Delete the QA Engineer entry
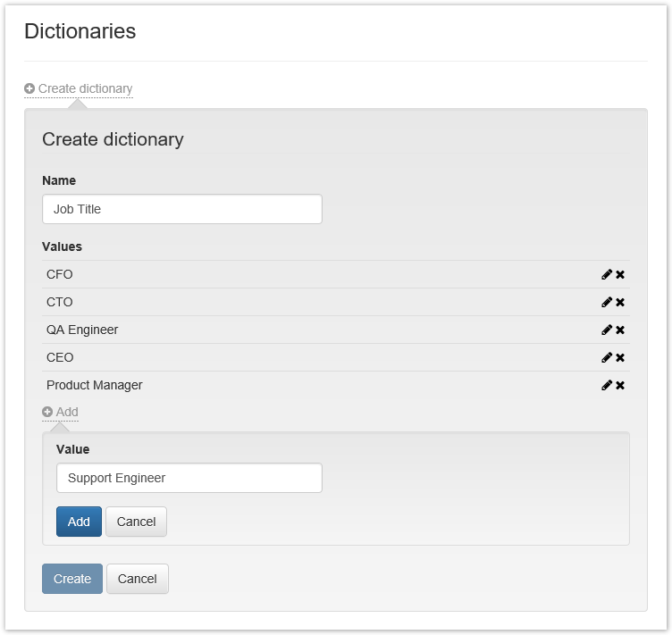This screenshot has width=672, height=635. click(x=620, y=330)
